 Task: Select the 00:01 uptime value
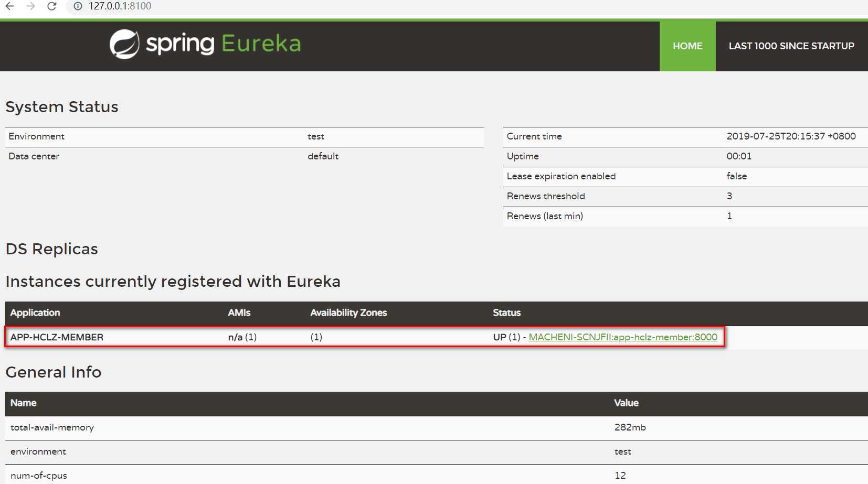pos(739,156)
